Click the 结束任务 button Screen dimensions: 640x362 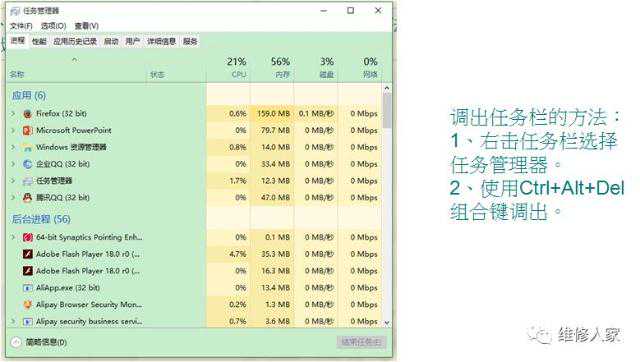click(361, 342)
